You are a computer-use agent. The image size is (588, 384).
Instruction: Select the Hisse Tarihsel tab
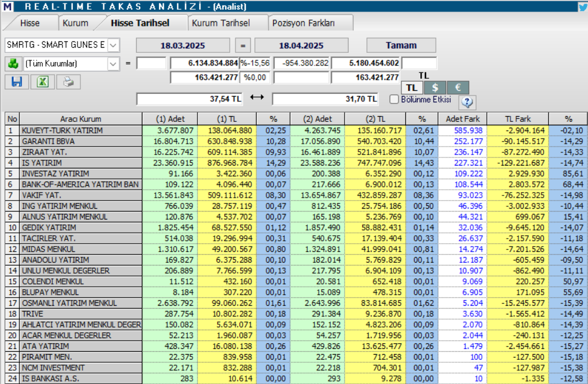[x=140, y=23]
